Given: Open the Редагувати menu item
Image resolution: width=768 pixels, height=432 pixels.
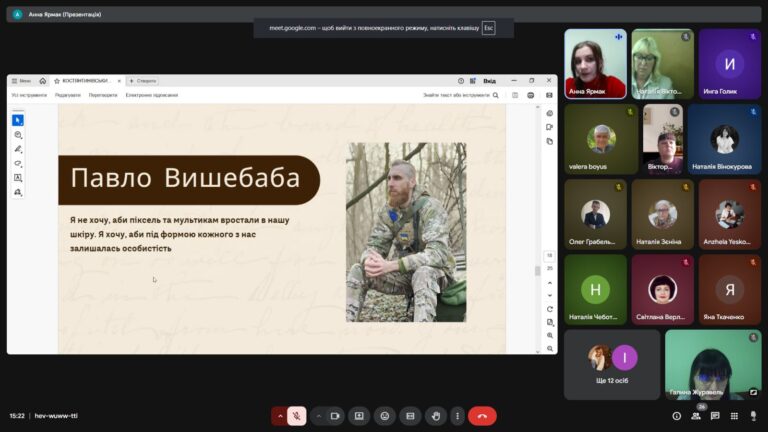Looking at the screenshot, I should (x=68, y=95).
